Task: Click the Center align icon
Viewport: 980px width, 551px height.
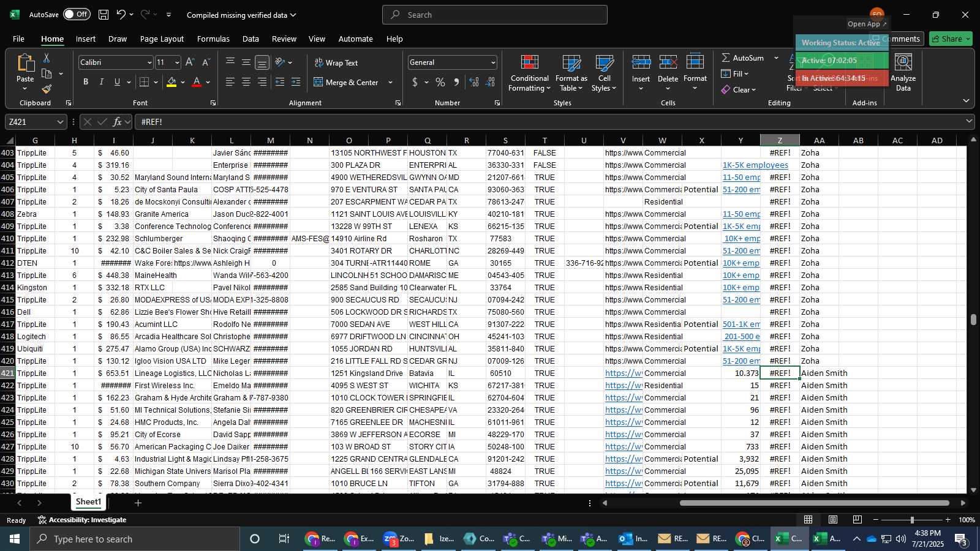Action: [x=246, y=82]
